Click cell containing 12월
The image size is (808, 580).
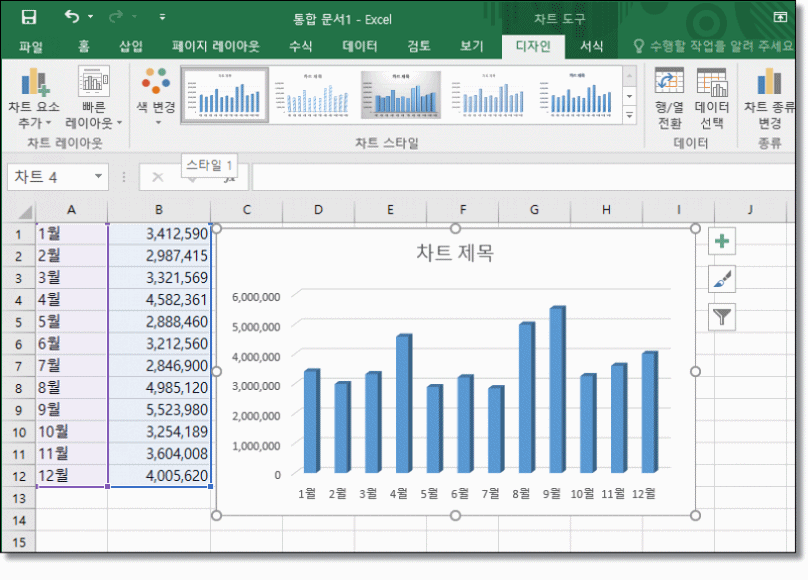(x=72, y=475)
